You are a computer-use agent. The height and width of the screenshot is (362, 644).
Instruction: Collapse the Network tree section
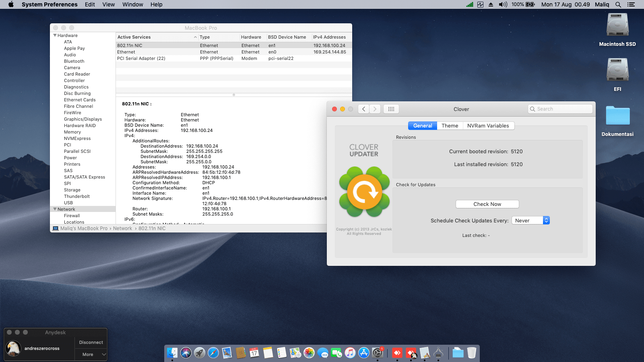(55, 209)
